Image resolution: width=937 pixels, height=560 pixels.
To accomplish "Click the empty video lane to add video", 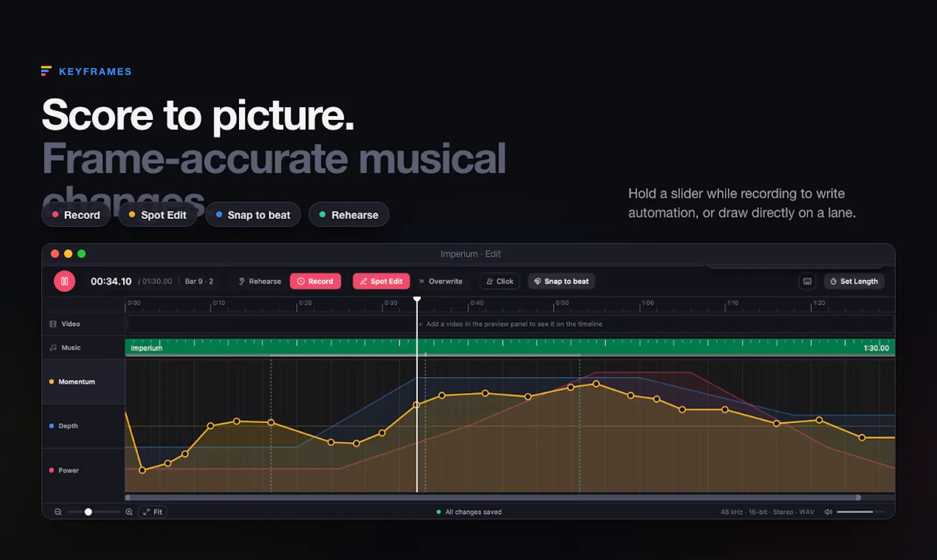I will coord(510,324).
